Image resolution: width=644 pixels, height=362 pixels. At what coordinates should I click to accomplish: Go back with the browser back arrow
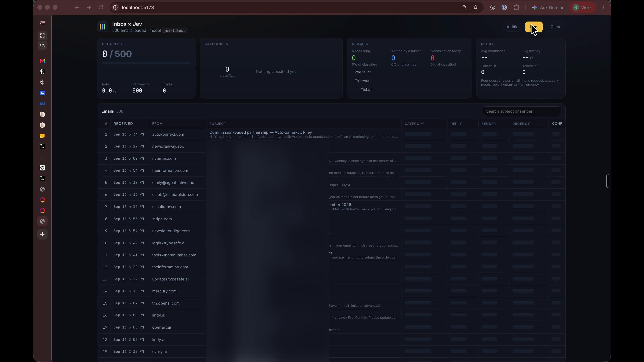[x=77, y=7]
